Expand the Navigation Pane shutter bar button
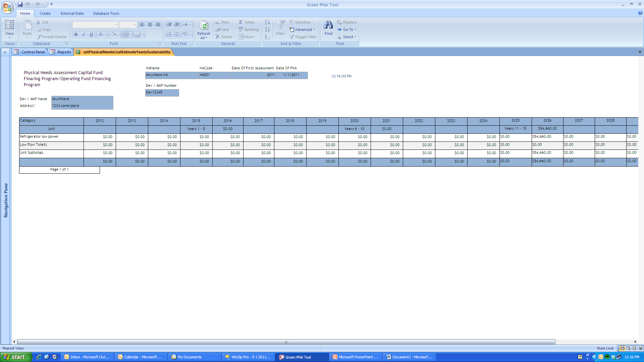 (5, 52)
